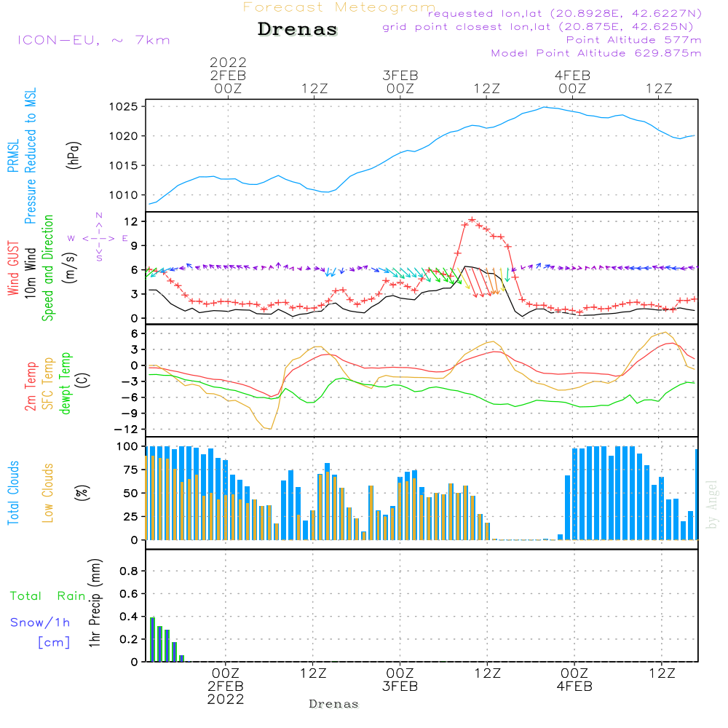Click the green 'Speed and Direction' label
Screen dimensions: 728x728
pos(48,268)
